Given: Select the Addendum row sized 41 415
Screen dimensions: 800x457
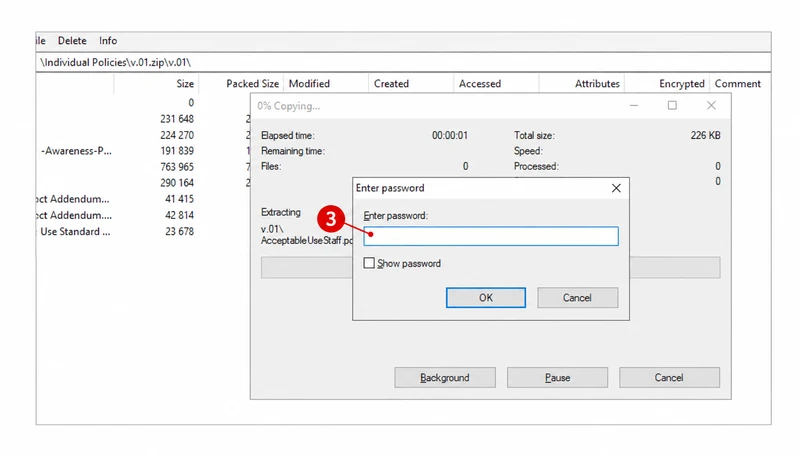Looking at the screenshot, I should (x=143, y=199).
